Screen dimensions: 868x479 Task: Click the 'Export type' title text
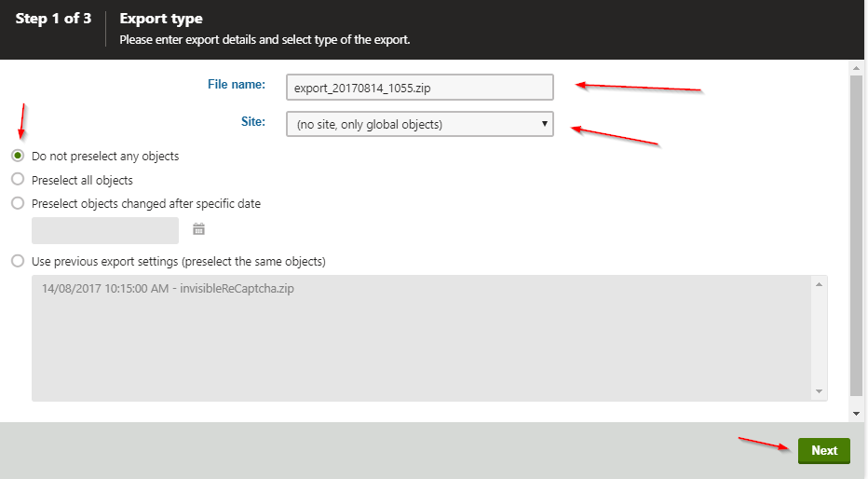pyautogui.click(x=161, y=19)
